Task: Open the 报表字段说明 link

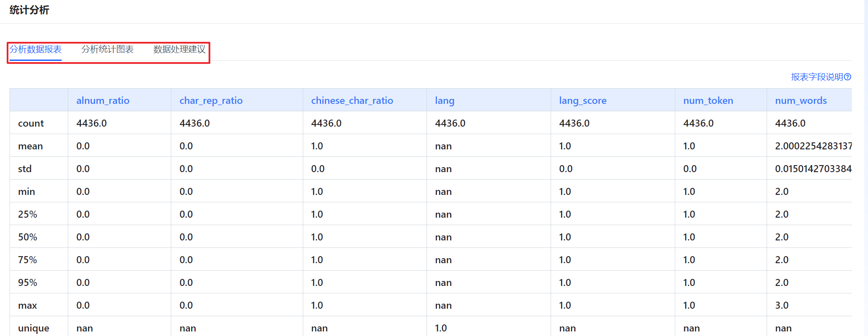Action: (817, 77)
